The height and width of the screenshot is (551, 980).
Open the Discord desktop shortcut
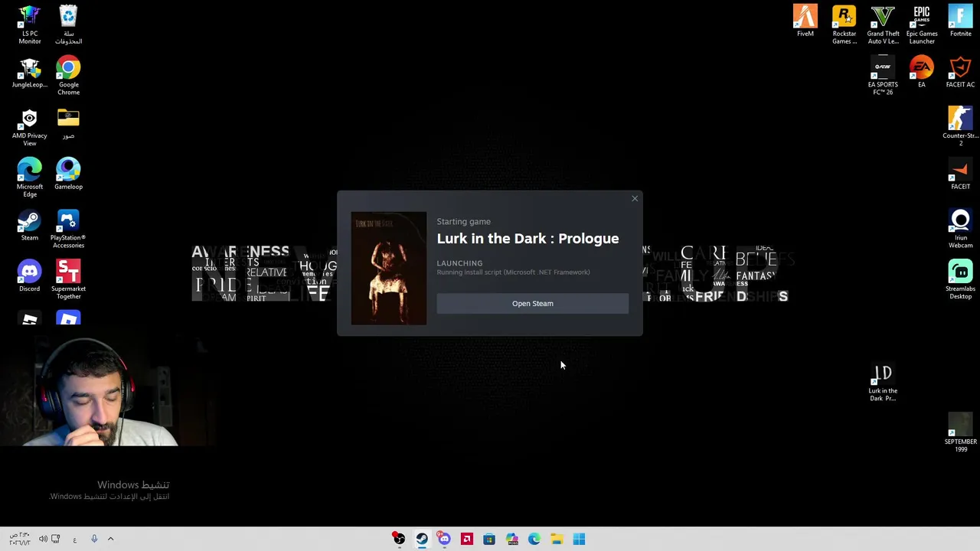point(29,276)
